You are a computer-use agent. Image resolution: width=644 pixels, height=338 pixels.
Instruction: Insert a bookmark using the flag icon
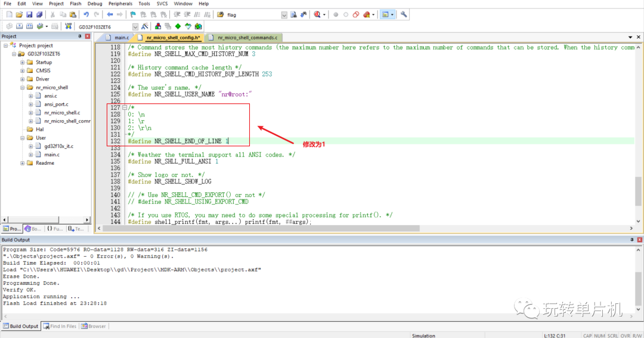(x=132, y=14)
